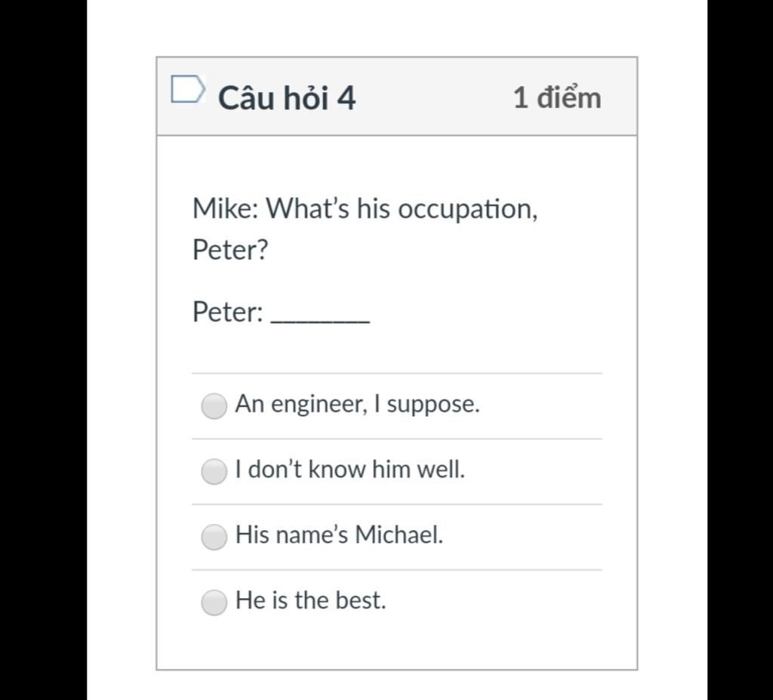Pick the radio button for 'His name's Michael.'

click(x=214, y=537)
